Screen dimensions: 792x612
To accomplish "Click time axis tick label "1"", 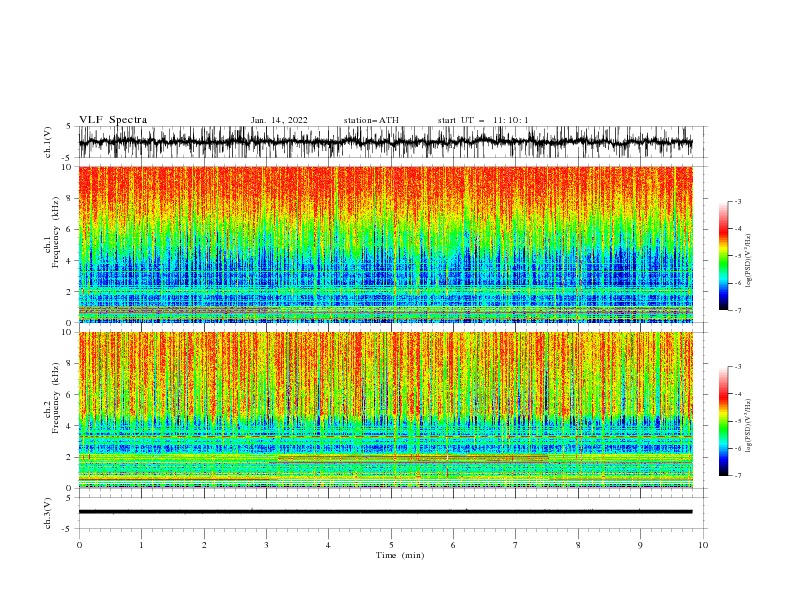I will [141, 545].
